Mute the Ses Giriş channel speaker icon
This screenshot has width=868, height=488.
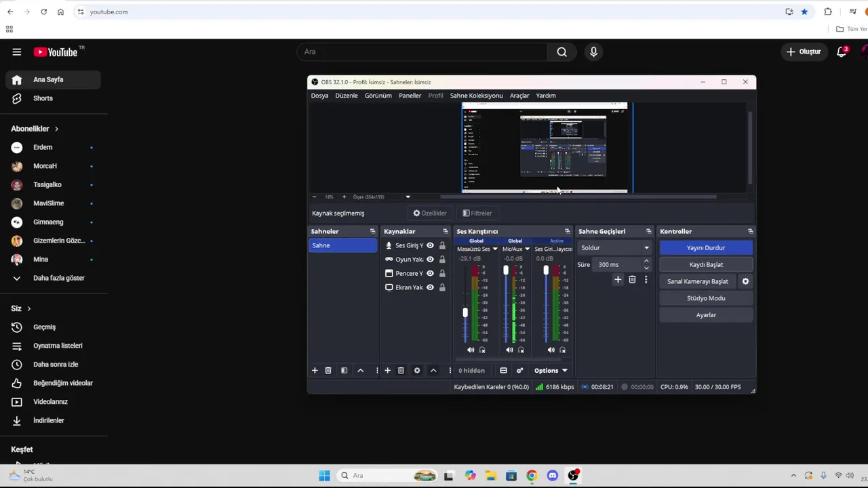click(551, 350)
